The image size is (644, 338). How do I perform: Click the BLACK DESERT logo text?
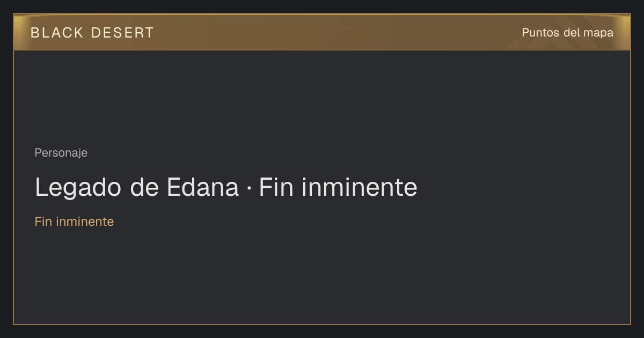(92, 33)
